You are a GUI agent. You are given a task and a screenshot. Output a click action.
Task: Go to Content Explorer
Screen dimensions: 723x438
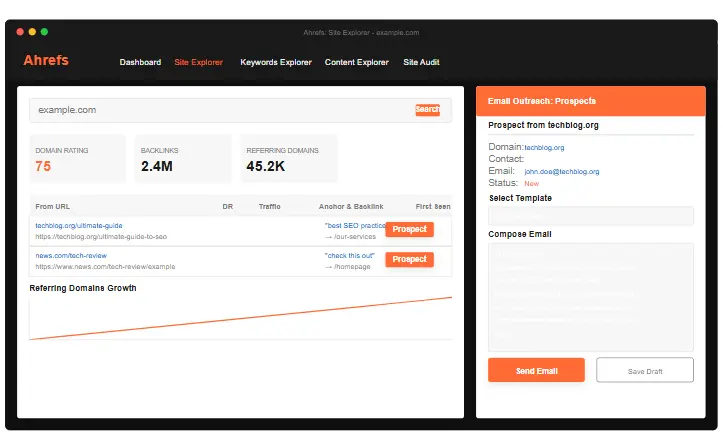[x=356, y=62]
